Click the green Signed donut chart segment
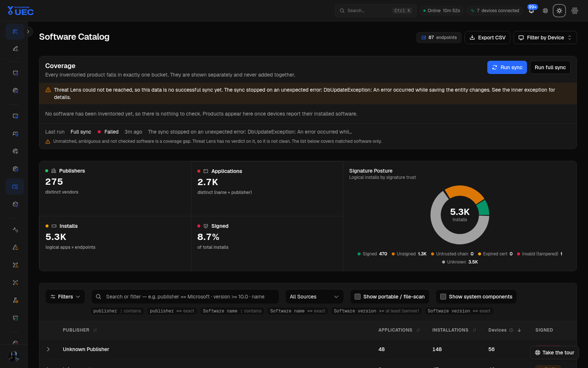The height and width of the screenshot is (368, 588). [484, 208]
